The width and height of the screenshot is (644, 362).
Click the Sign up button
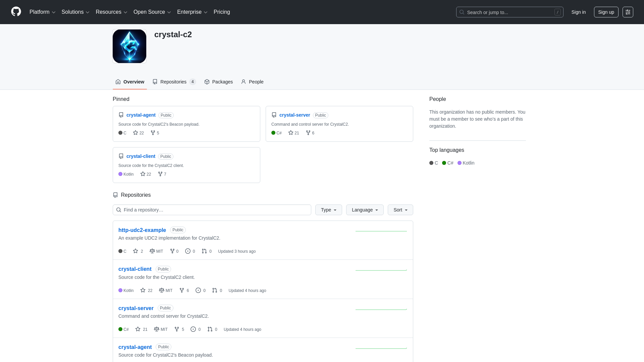(606, 12)
